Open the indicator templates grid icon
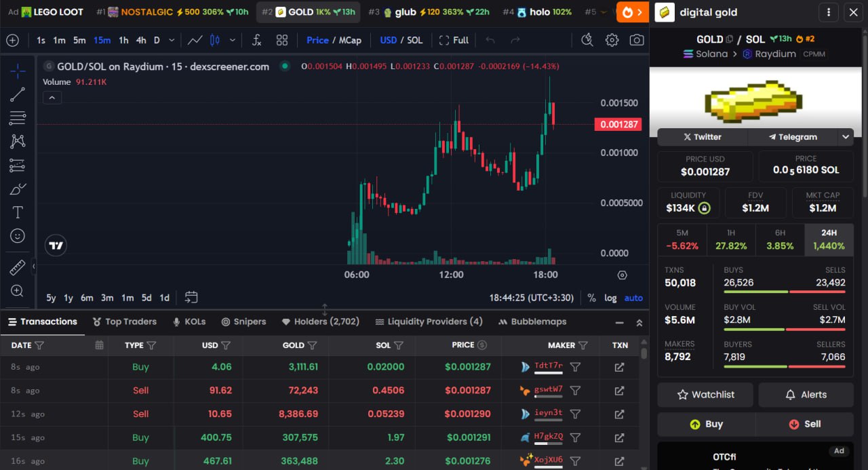Viewport: 868px width, 470px height. [282, 40]
